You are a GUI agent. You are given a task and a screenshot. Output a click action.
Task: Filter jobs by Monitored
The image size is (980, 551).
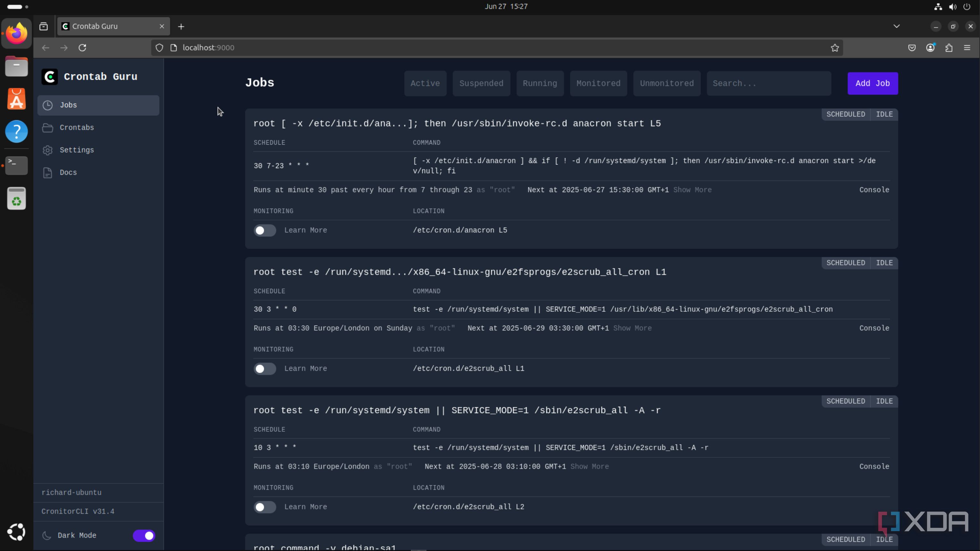click(599, 83)
